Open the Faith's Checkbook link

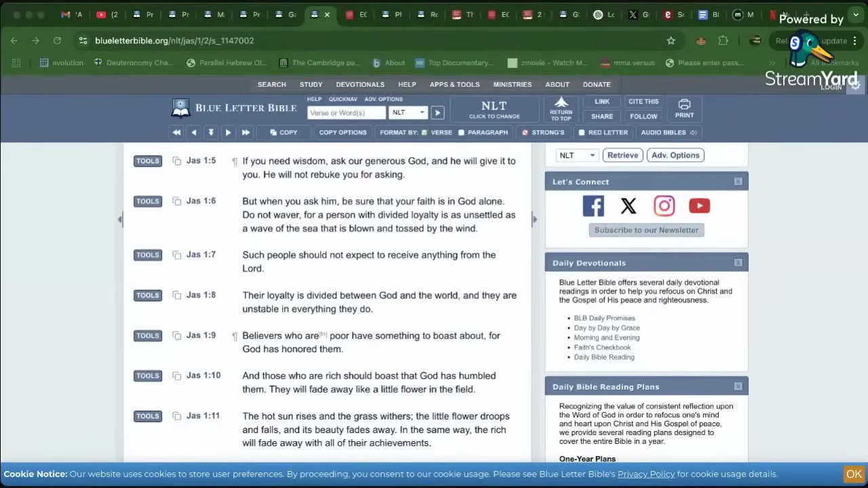pos(602,347)
